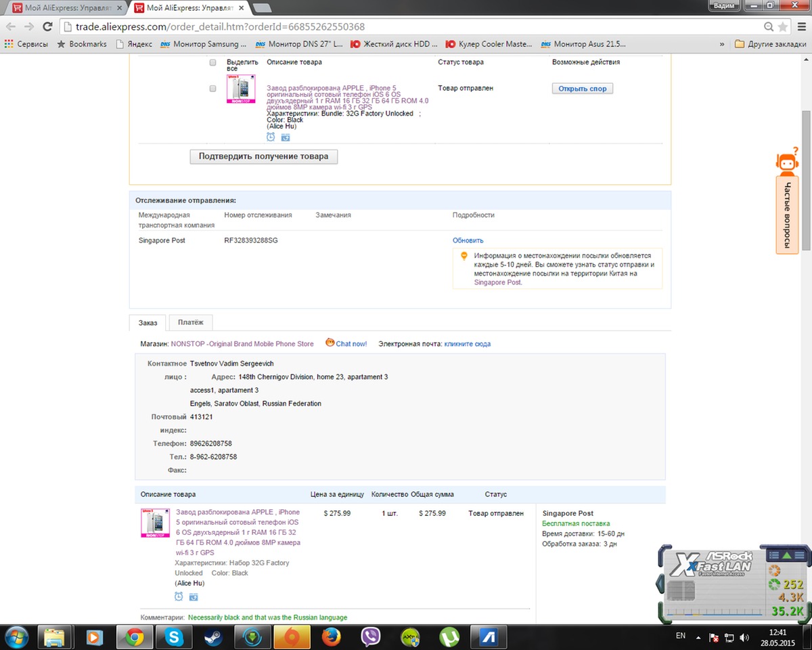This screenshot has width=812, height=650.
Task: Click the tracking number RF328393288SG
Action: 251,240
